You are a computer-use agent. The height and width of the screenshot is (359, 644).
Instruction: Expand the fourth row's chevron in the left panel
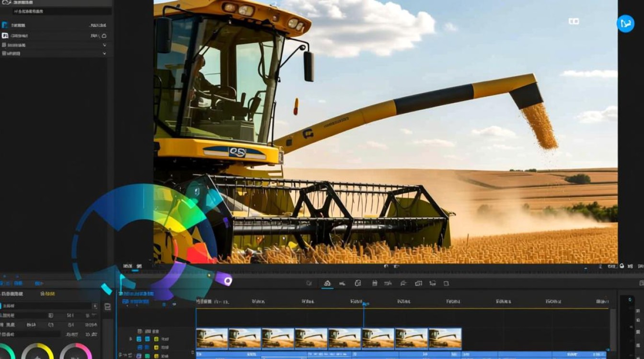click(104, 54)
